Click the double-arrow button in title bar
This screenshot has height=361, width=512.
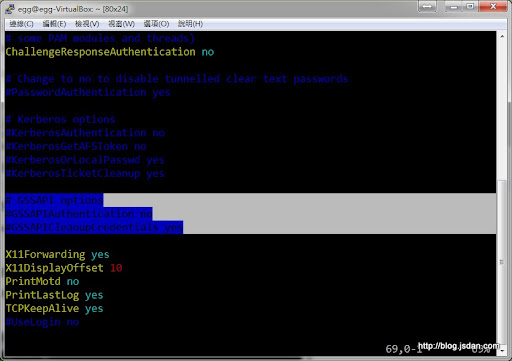427,6
